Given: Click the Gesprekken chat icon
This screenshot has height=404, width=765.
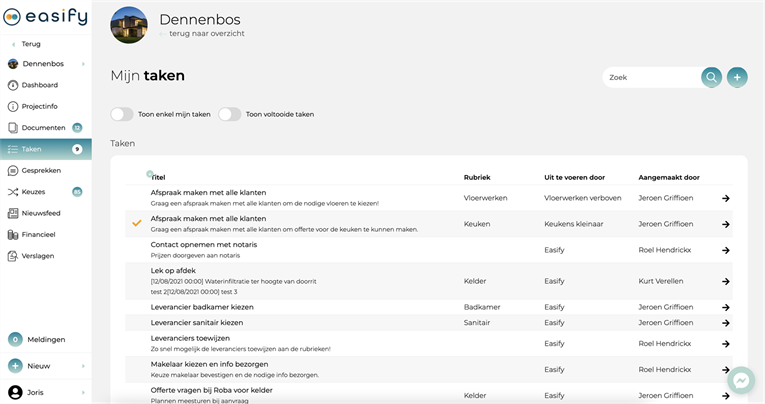Looking at the screenshot, I should tap(13, 171).
